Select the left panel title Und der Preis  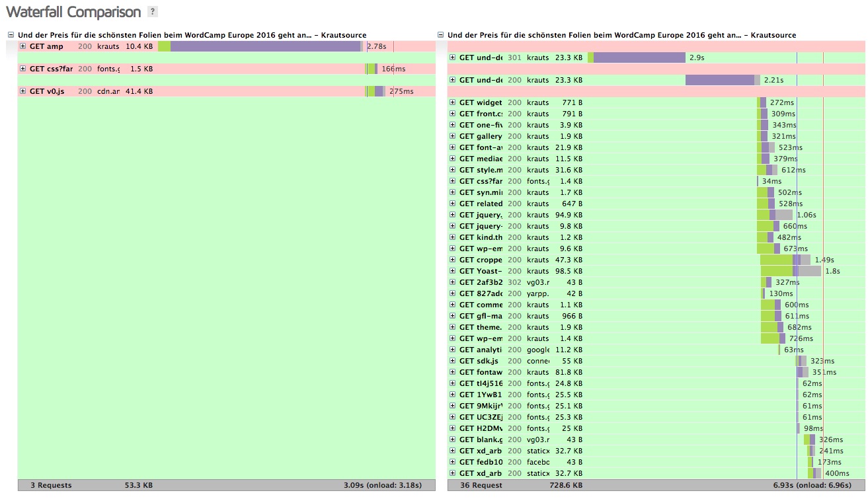point(192,35)
